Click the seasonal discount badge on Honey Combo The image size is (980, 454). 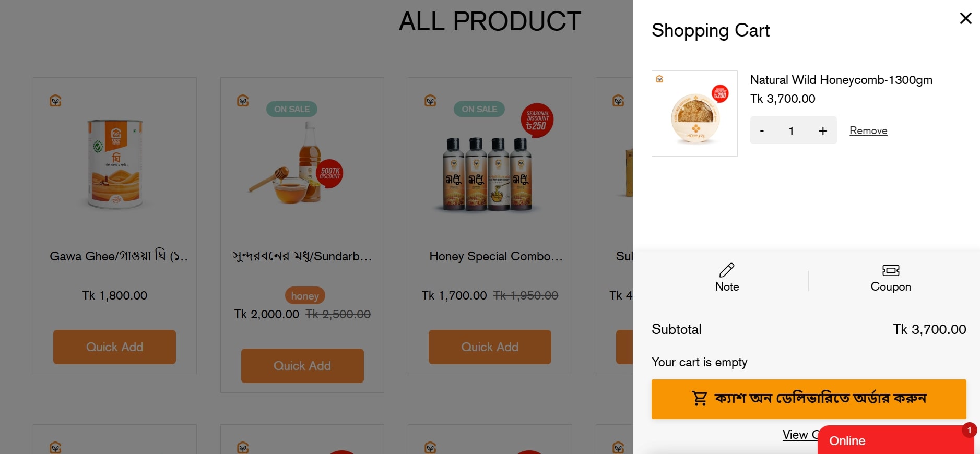click(537, 121)
